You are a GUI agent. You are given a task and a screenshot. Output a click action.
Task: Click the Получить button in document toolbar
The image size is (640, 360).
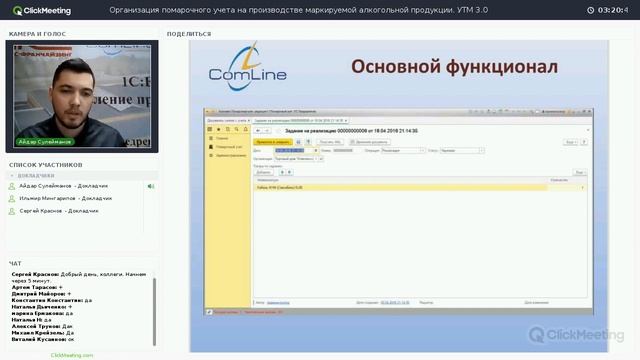tap(330, 142)
